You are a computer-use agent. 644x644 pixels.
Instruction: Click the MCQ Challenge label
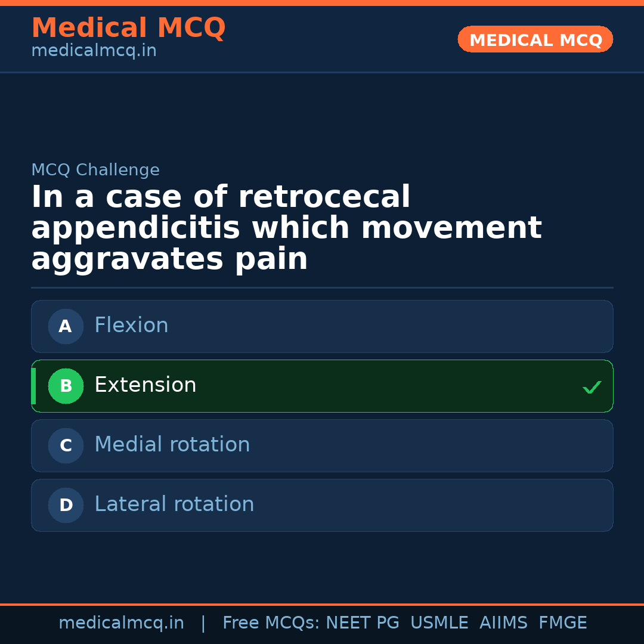[95, 170]
